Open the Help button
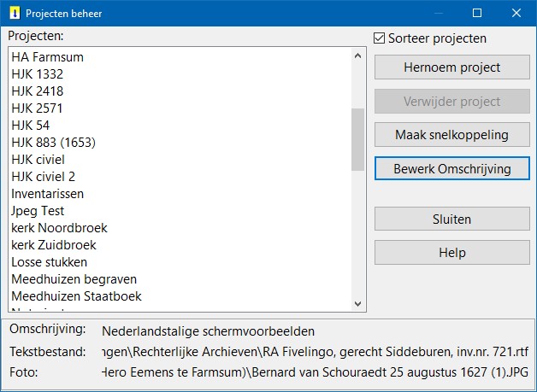 [x=451, y=253]
